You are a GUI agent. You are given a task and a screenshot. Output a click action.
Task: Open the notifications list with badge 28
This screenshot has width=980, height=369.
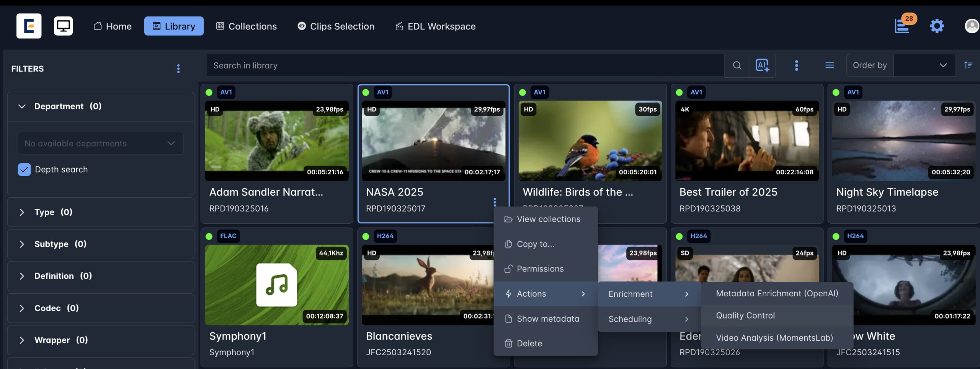(902, 26)
